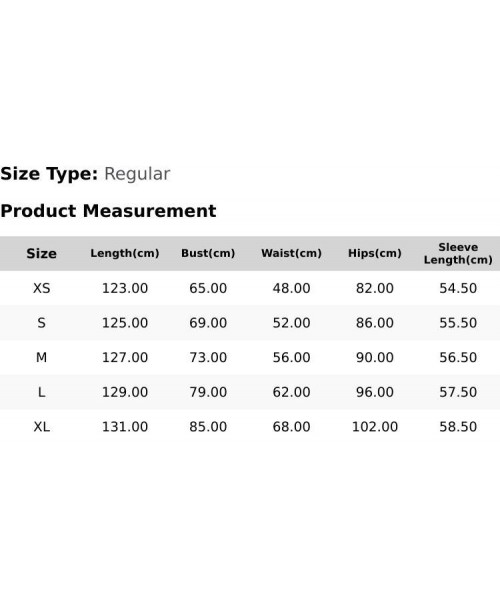Click the 73.00 bust value for M
Screen dimensions: 500x600
(208, 357)
